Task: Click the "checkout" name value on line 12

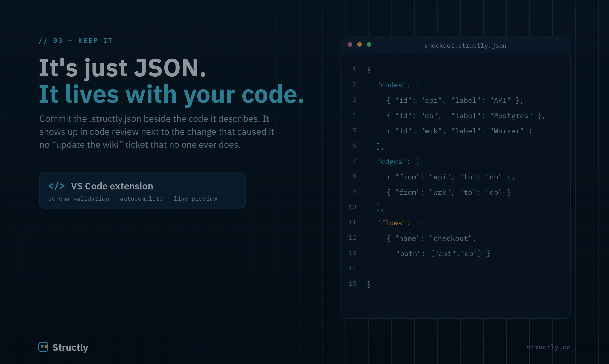Action: tap(451, 239)
